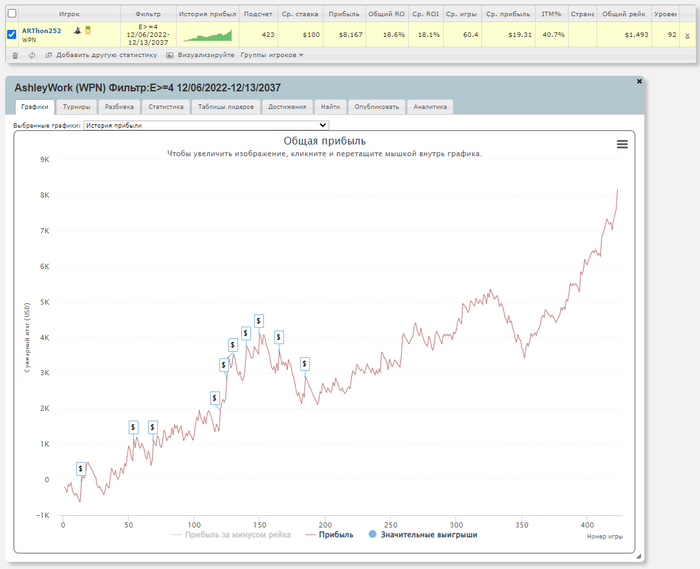Sort by the 'Игрок' column header
This screenshot has width=700, height=569.
tap(69, 14)
